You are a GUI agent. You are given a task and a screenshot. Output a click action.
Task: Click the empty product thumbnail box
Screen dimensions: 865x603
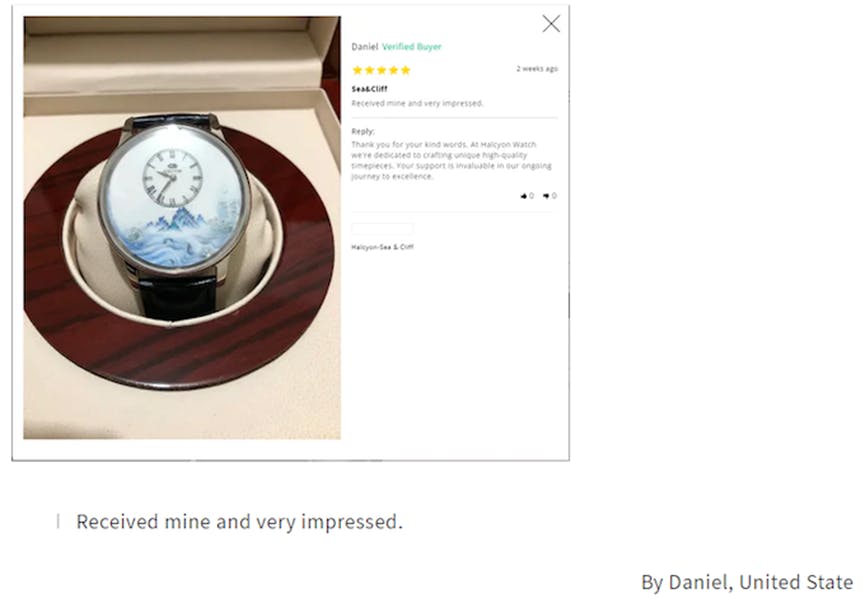tap(382, 229)
